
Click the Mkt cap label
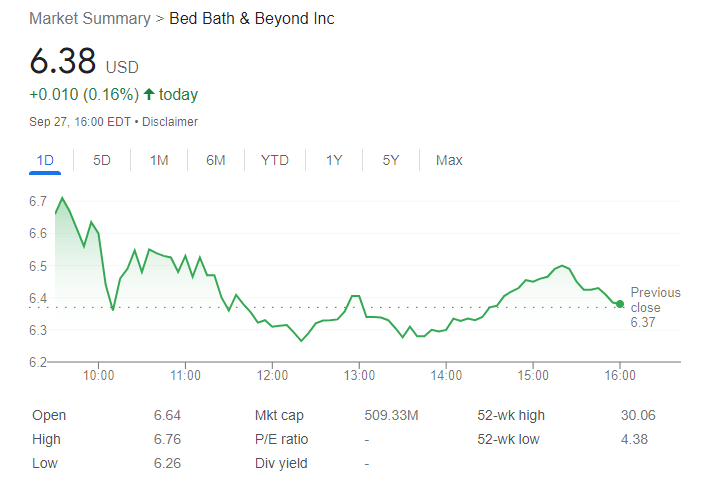[x=280, y=415]
